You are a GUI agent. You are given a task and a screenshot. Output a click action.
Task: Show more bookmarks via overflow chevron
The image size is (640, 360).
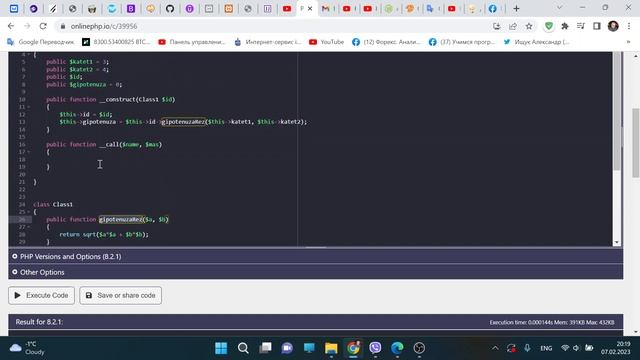point(629,42)
